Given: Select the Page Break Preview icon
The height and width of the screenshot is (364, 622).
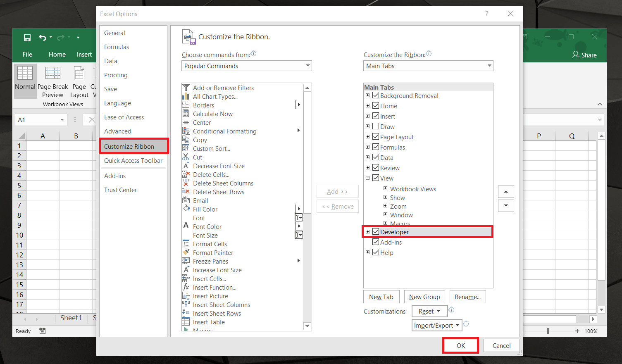Looking at the screenshot, I should 52,73.
